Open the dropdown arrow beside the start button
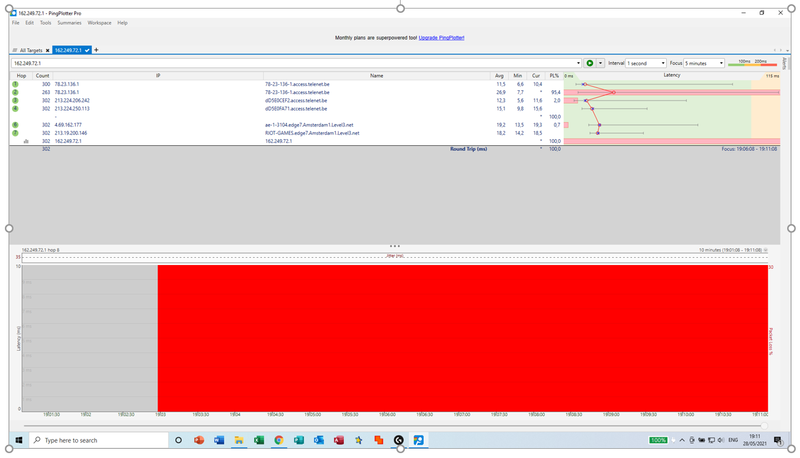 (x=600, y=63)
